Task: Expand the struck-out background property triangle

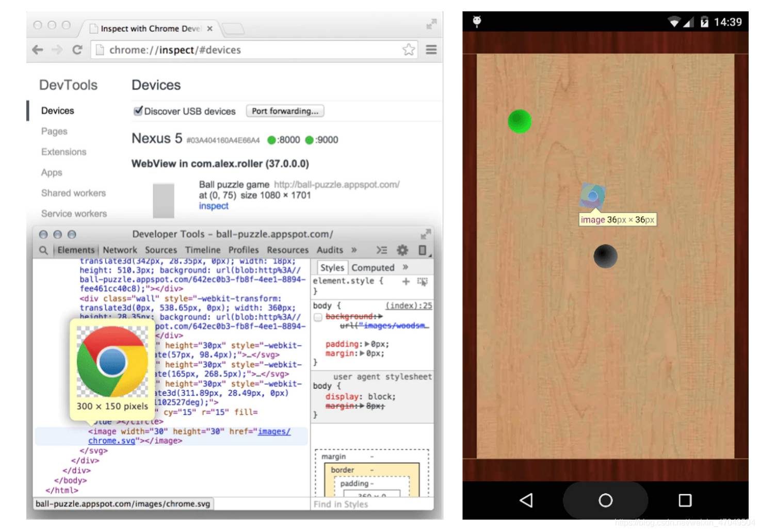Action: point(380,316)
